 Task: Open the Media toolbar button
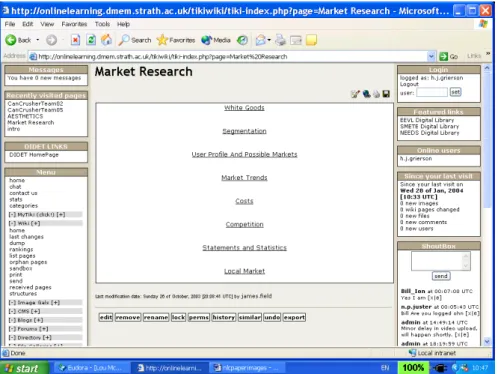pyautogui.click(x=216, y=40)
